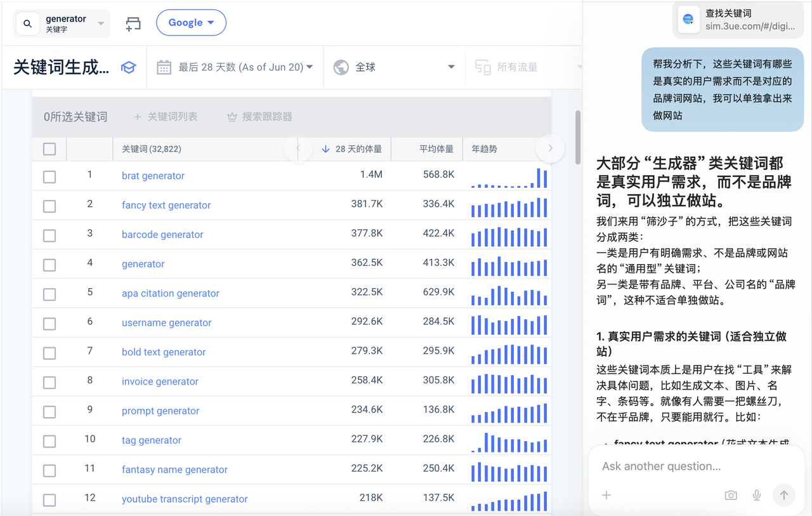Image resolution: width=812 pixels, height=516 pixels.
Task: Open the 最后 28 天数 date range dropdown
Action: [246, 67]
